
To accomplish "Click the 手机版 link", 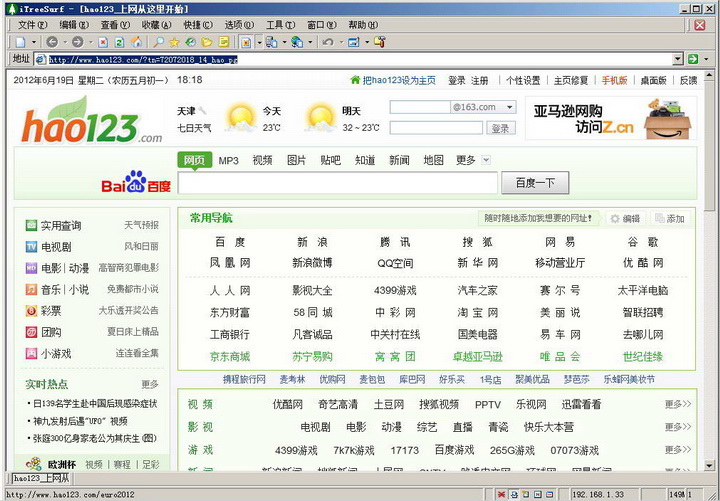I will coord(614,80).
